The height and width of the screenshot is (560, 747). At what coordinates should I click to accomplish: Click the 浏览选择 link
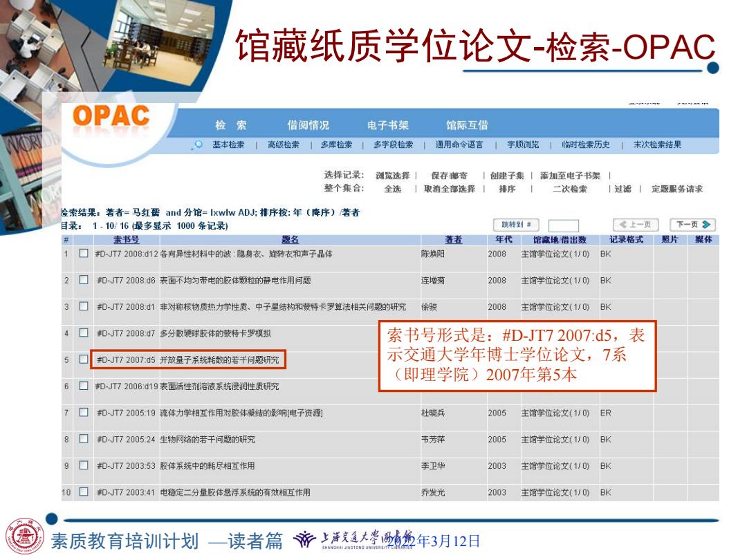click(393, 176)
